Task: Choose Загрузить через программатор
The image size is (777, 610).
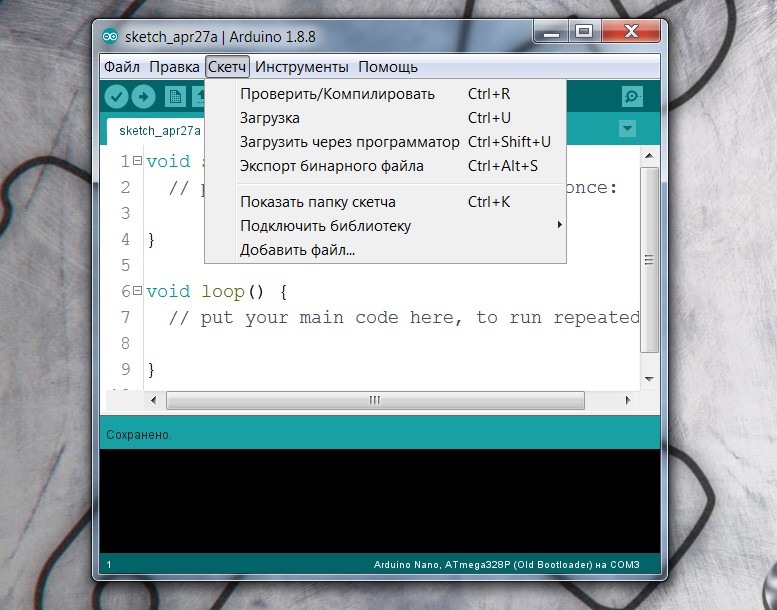Action: (386, 142)
